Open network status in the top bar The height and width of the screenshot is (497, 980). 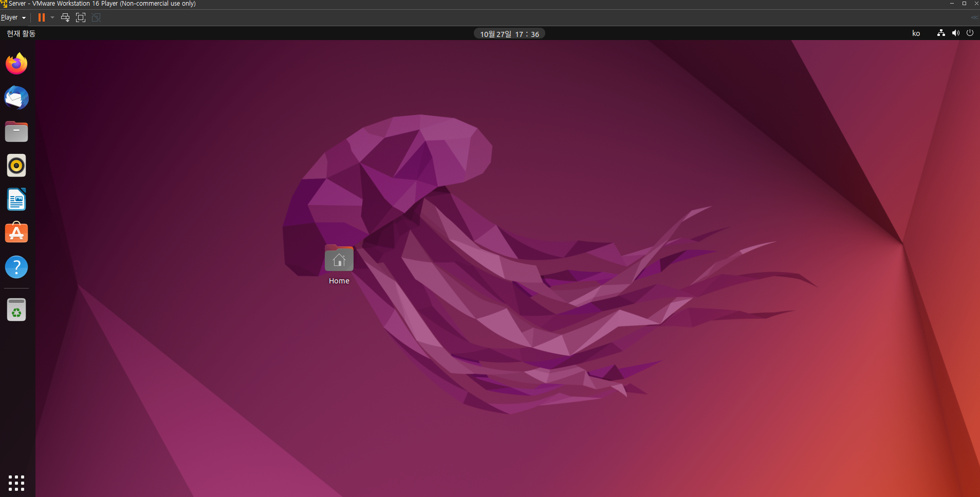pos(941,33)
